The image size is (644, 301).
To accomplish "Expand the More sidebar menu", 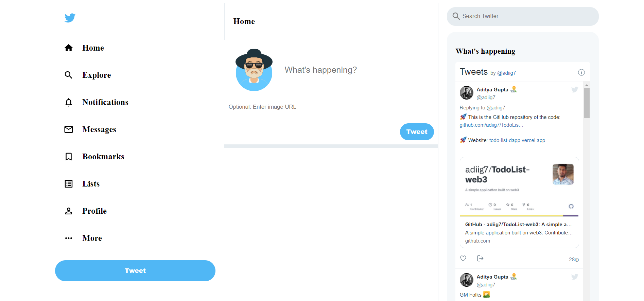I will tap(69, 238).
